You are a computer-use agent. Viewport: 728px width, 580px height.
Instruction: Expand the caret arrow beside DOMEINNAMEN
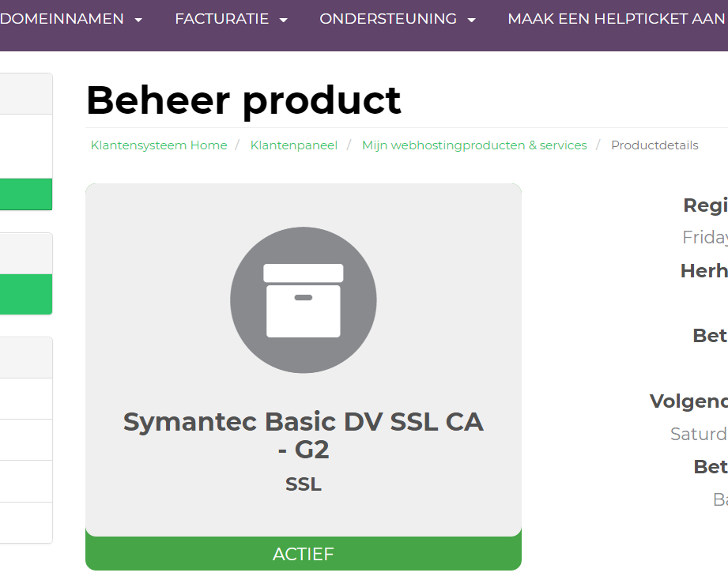(x=138, y=20)
